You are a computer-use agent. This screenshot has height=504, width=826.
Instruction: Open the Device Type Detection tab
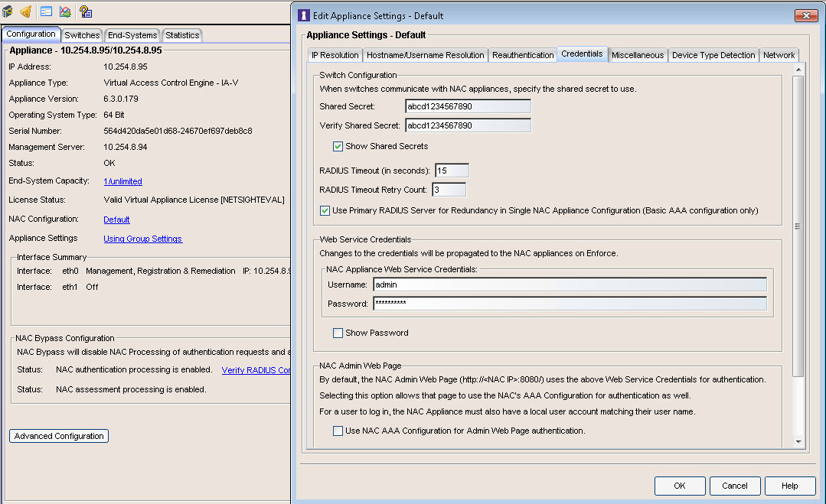click(713, 55)
